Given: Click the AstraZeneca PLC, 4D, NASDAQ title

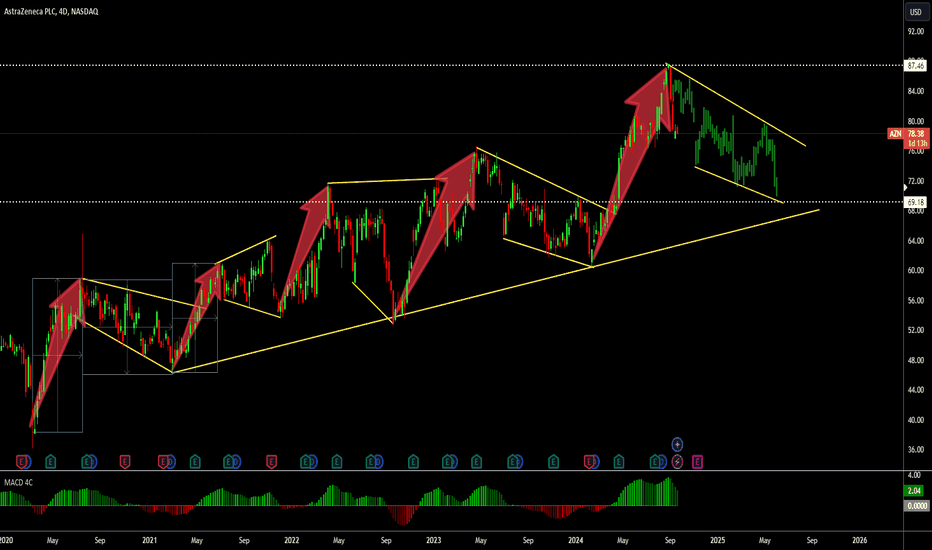Looking at the screenshot, I should click(51, 11).
